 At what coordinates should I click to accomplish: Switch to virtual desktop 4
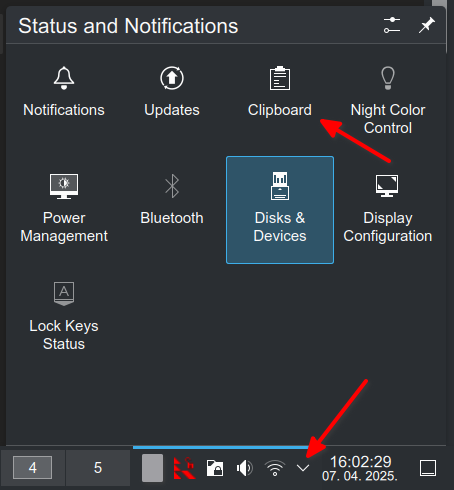coord(32,468)
